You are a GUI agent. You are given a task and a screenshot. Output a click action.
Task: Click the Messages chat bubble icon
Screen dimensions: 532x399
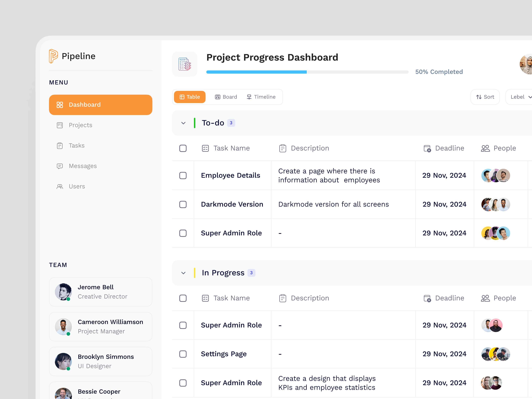(60, 166)
